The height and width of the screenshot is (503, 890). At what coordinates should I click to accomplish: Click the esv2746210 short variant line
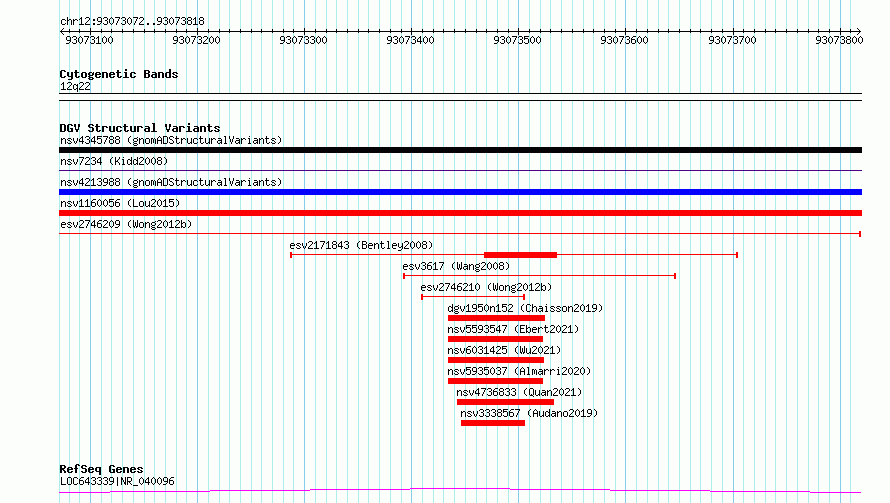pyautogui.click(x=473, y=297)
